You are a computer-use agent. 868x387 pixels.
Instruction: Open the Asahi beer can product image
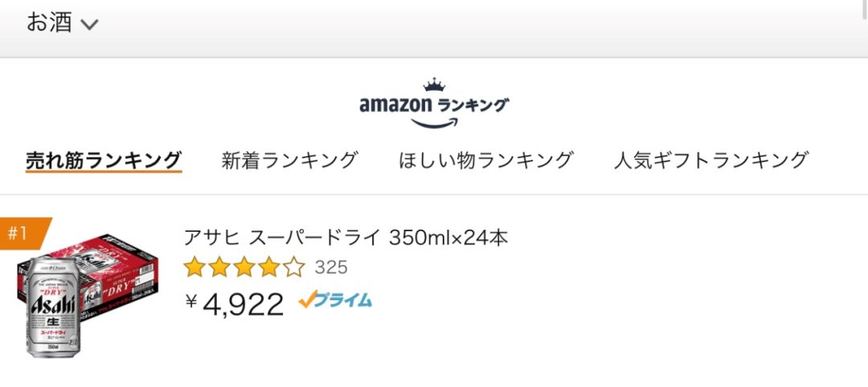pos(52,307)
